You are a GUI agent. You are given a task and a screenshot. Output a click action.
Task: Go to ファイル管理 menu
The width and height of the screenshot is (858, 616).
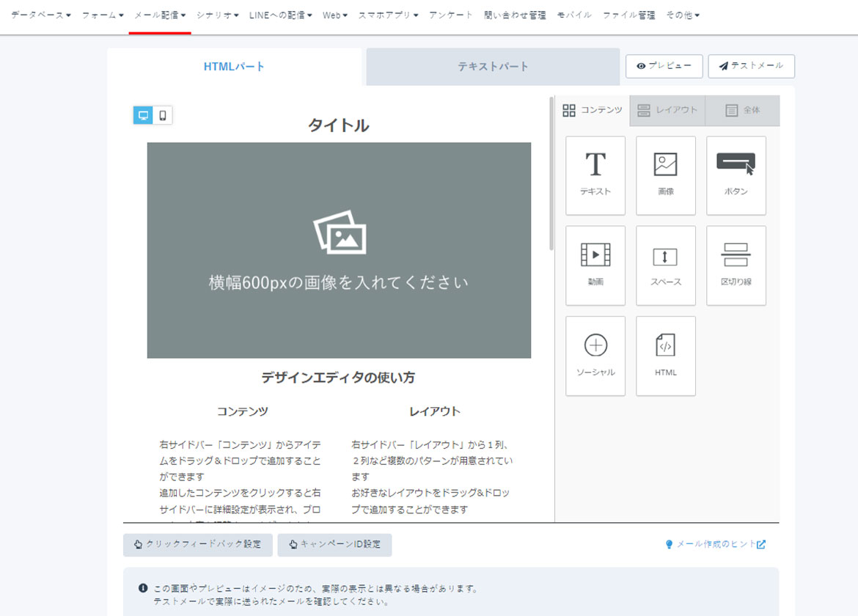pyautogui.click(x=628, y=15)
